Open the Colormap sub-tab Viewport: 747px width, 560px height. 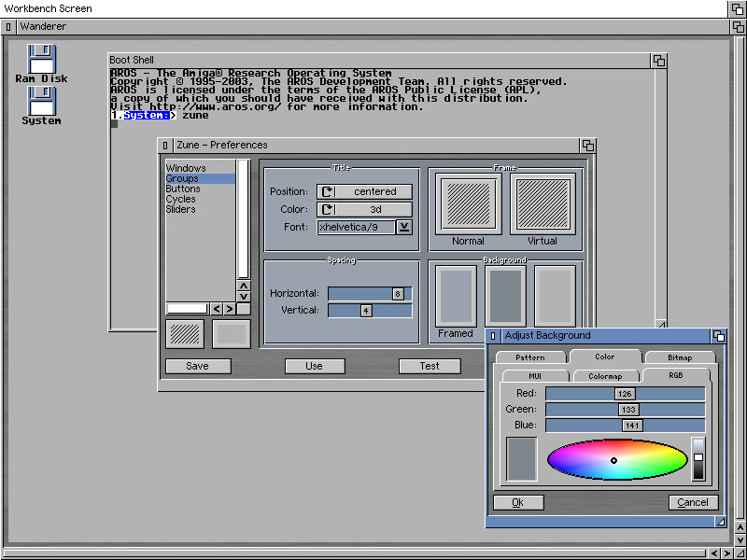pyautogui.click(x=605, y=376)
